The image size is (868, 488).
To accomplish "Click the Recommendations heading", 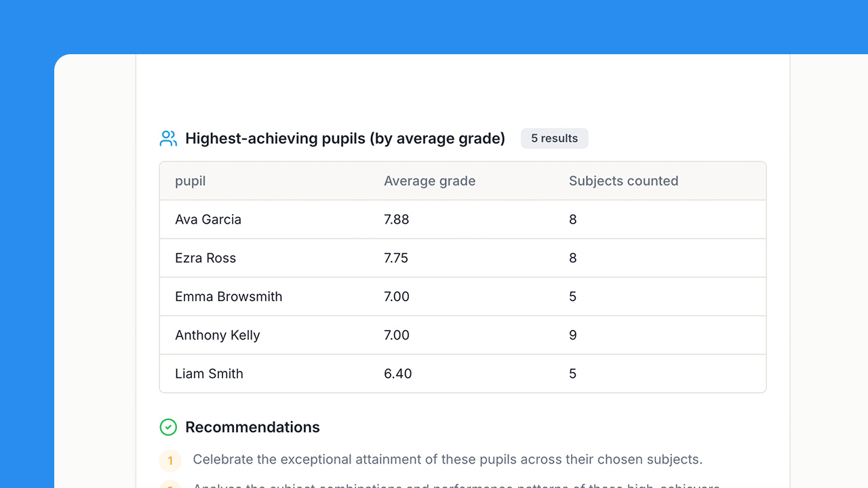I will (252, 427).
